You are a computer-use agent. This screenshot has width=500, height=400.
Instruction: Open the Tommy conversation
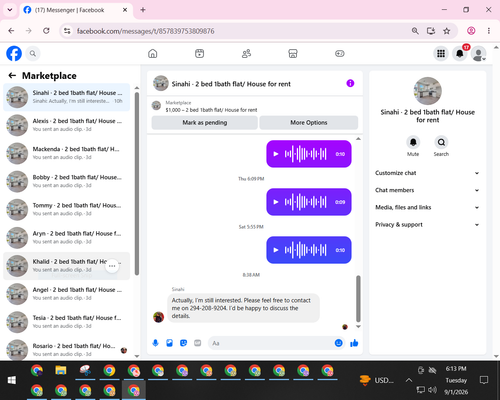click(67, 209)
